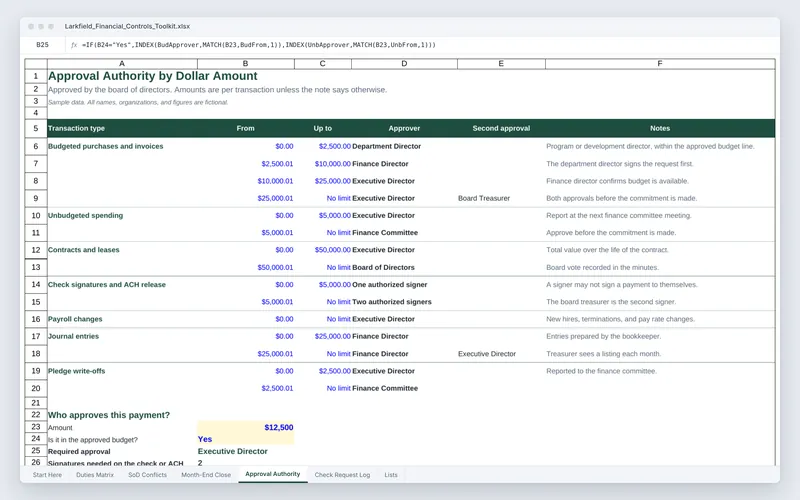The height and width of the screenshot is (500, 800).
Task: Open the SoD Conflicts sheet tab
Action: [x=147, y=474]
